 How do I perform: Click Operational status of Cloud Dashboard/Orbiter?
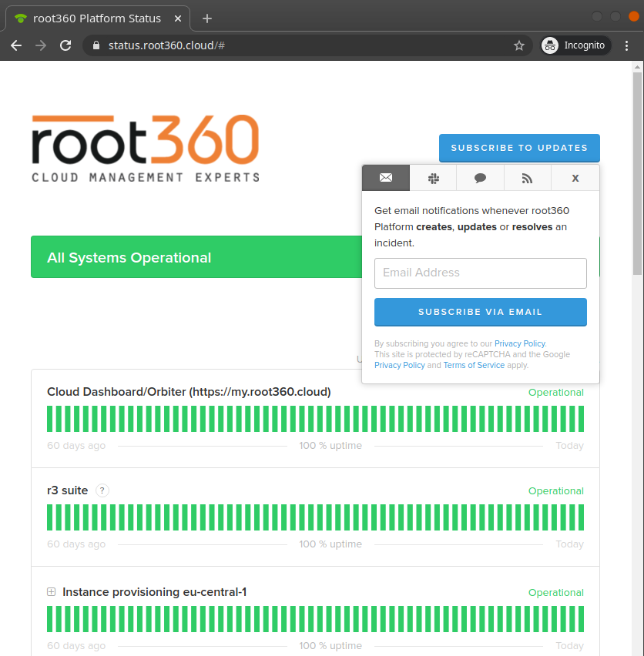(x=555, y=393)
